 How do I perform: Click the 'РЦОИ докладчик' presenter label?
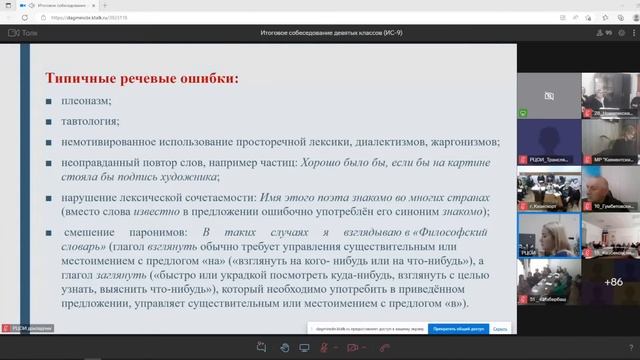click(28, 328)
